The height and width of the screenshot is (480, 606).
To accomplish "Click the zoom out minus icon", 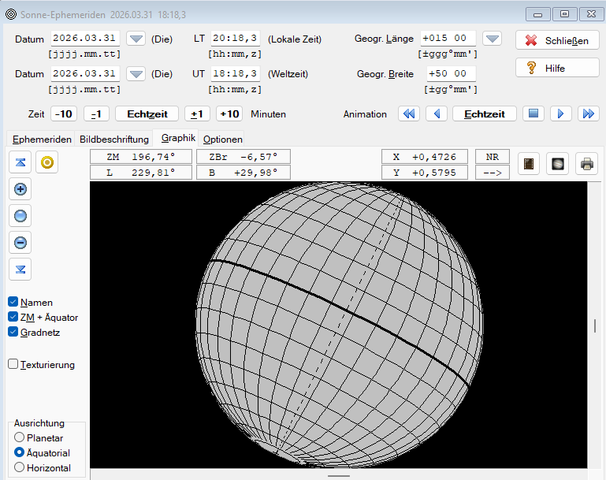I will pos(21,242).
